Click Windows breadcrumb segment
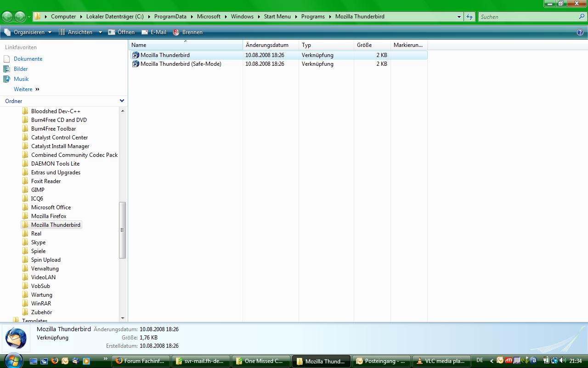The height and width of the screenshot is (368, 588). pyautogui.click(x=242, y=17)
